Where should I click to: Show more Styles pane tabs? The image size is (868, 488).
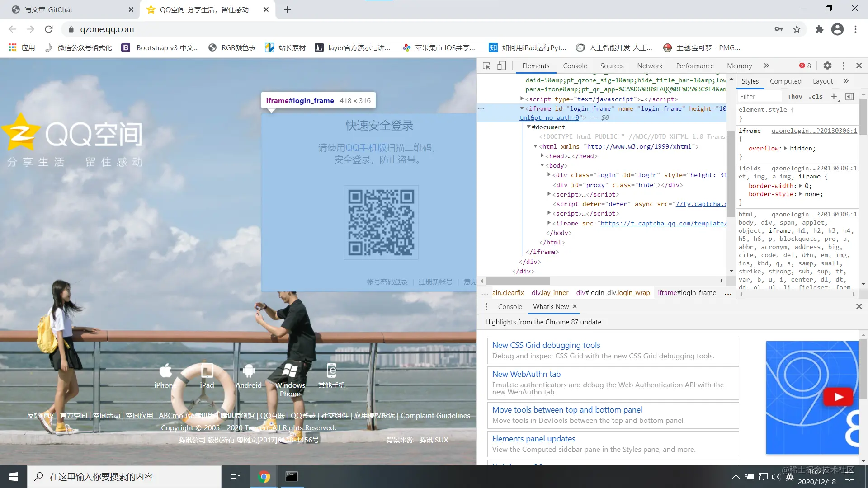pyautogui.click(x=846, y=81)
